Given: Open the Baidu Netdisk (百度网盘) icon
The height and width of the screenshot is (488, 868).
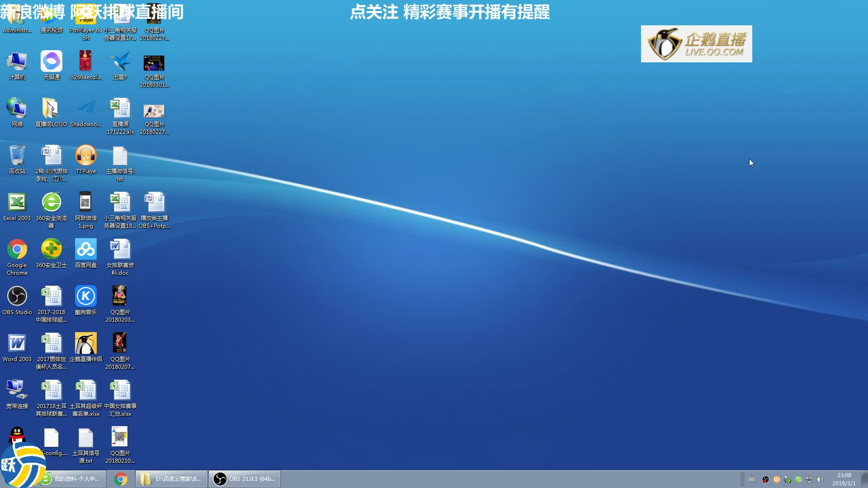Looking at the screenshot, I should [85, 249].
